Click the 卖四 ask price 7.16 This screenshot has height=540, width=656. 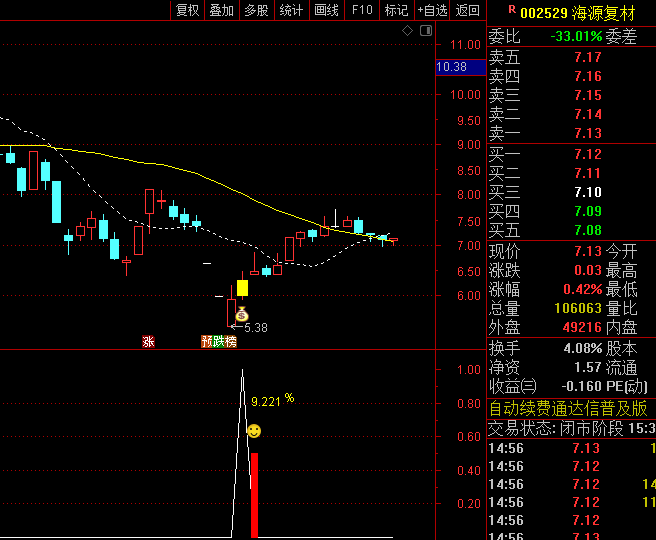(x=588, y=77)
